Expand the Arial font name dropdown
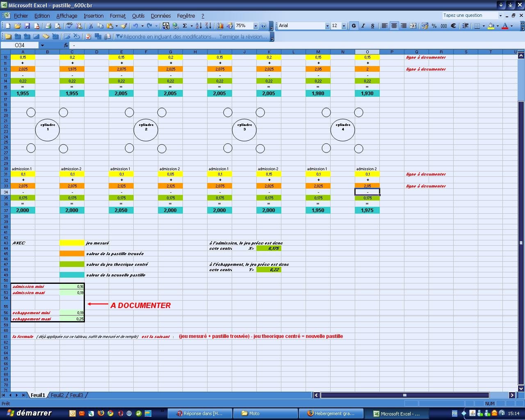This screenshot has height=420, width=525. [x=327, y=26]
